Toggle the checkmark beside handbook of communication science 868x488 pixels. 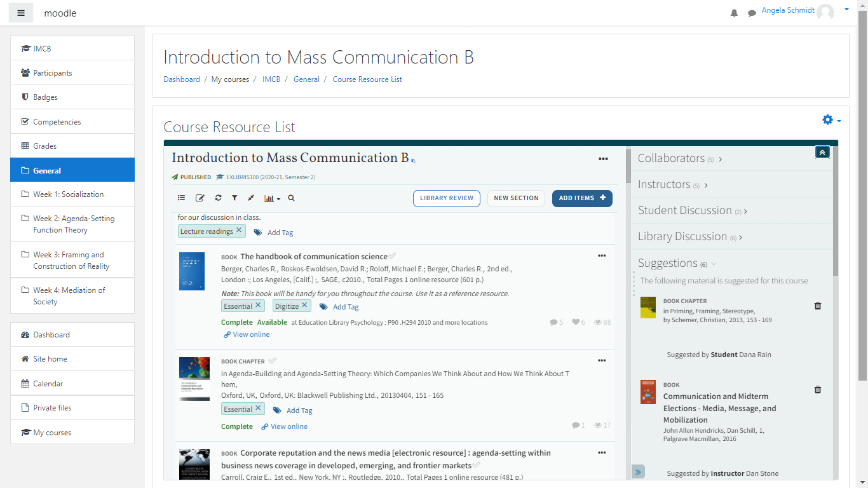click(392, 256)
